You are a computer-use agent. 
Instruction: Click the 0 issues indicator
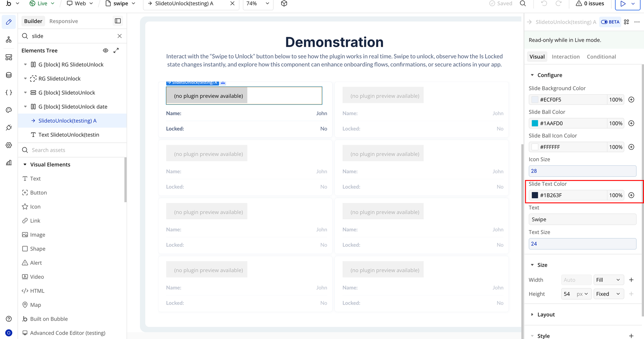click(590, 3)
